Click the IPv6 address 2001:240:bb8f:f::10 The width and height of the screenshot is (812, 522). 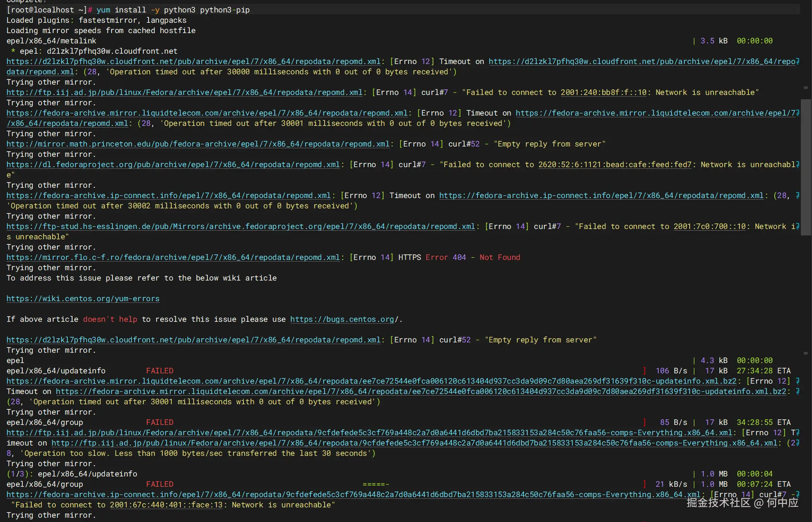(x=603, y=92)
